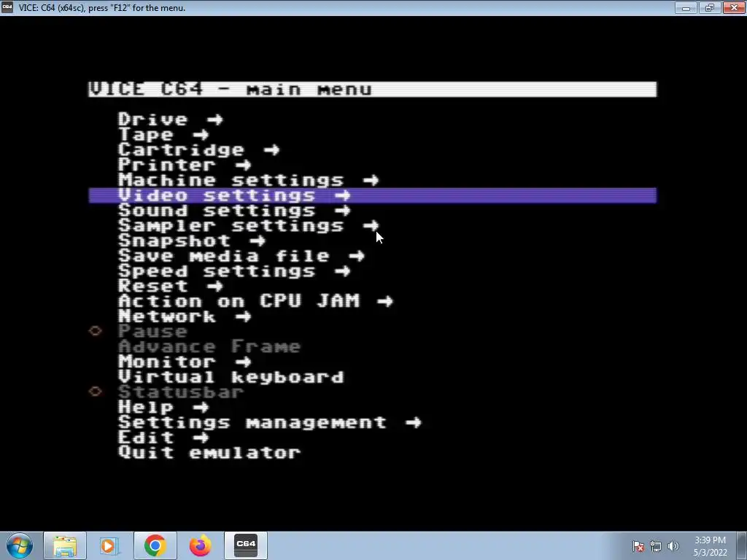
Task: Click the network tray icon
Action: click(x=656, y=546)
